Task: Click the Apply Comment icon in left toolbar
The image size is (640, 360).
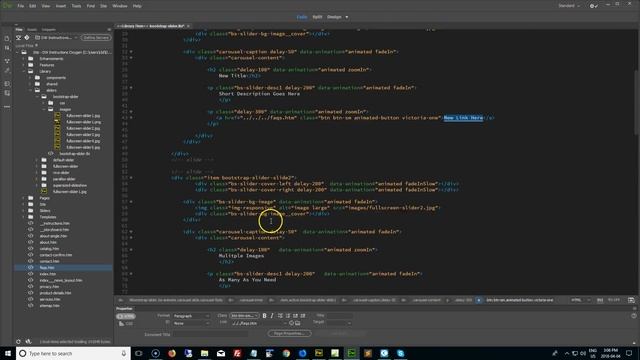Action: (x=7, y=83)
